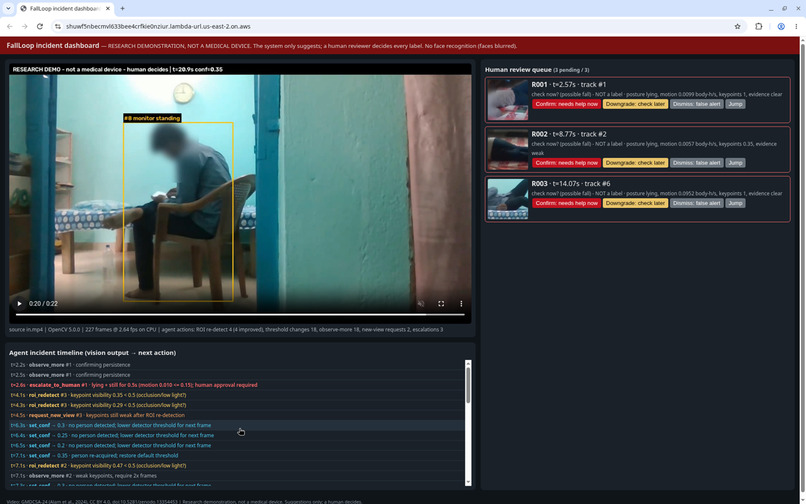The width and height of the screenshot is (806, 504).
Task: Jump to R001 timestamp
Action: click(x=735, y=104)
